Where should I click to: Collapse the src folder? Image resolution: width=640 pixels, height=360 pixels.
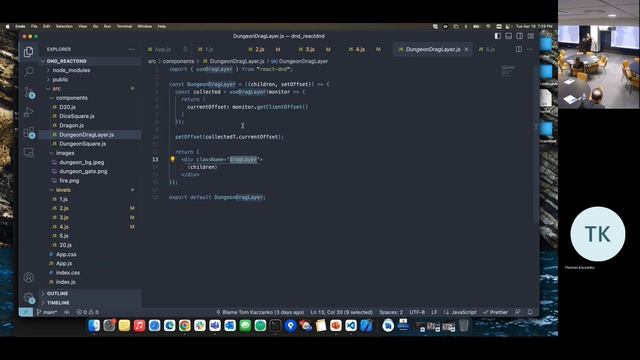click(x=91, y=89)
